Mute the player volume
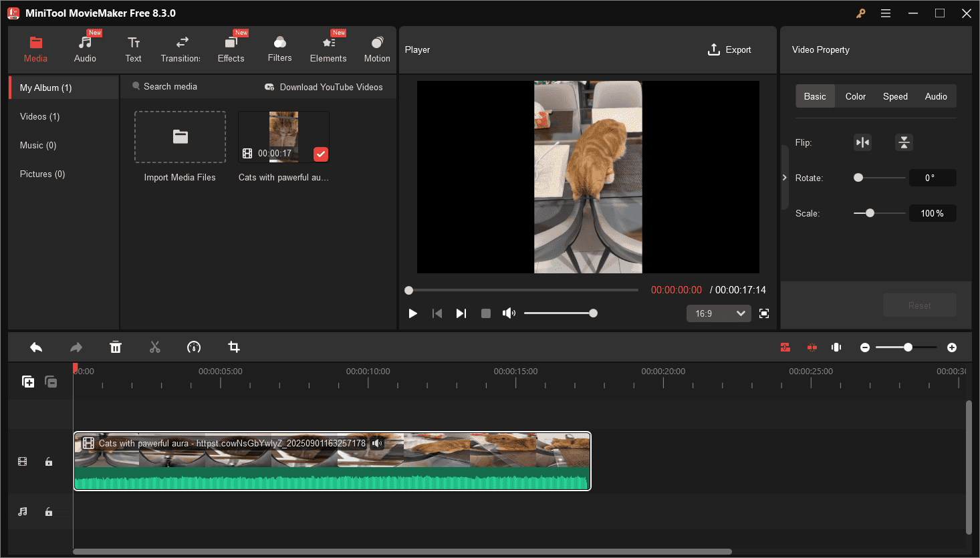 click(509, 313)
